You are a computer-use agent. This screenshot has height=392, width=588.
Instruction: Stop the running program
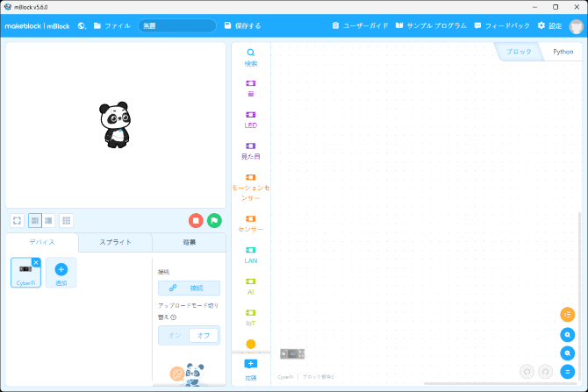coord(196,220)
